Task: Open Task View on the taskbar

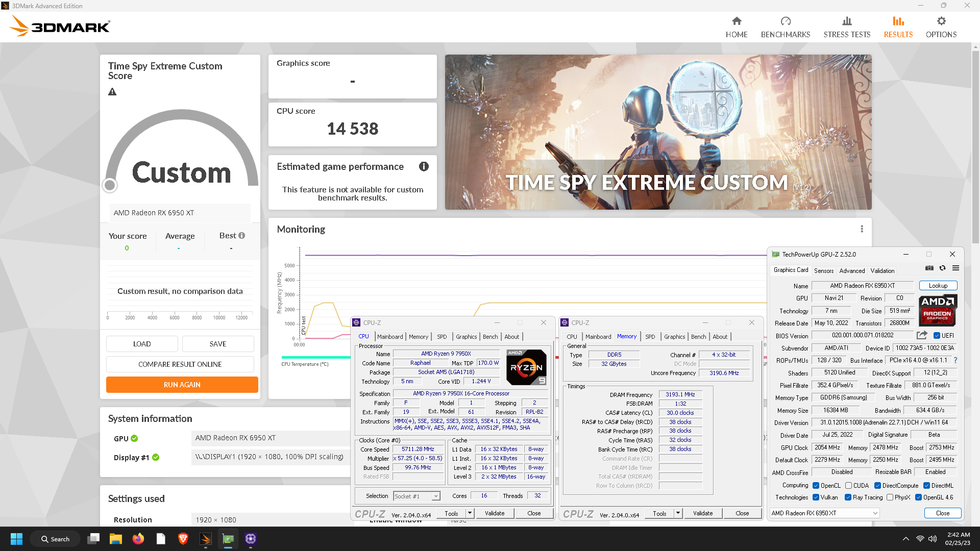Action: click(x=93, y=539)
